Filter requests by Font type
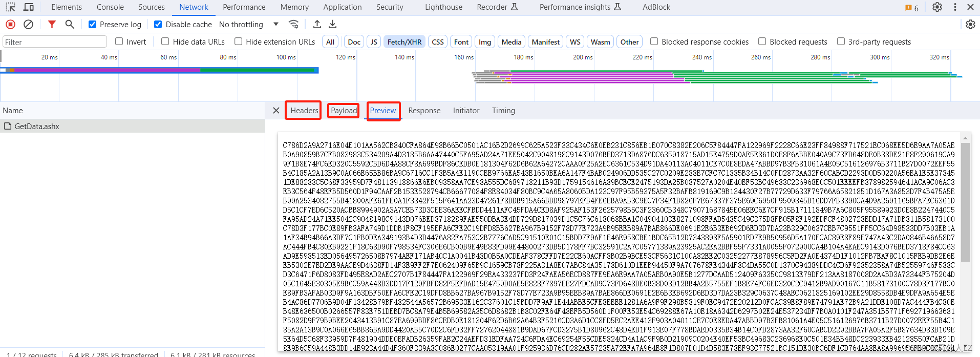The width and height of the screenshot is (980, 357). point(461,42)
